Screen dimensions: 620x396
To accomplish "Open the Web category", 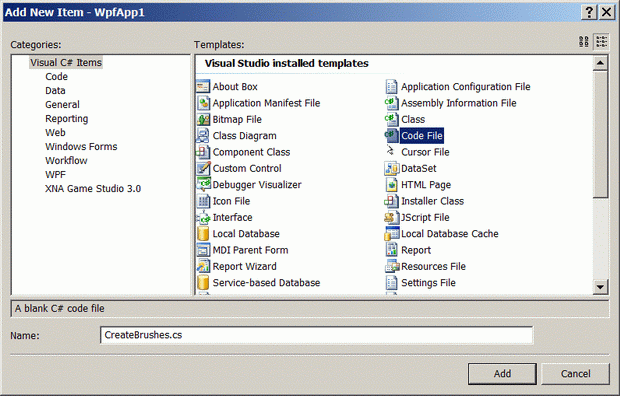I will (x=55, y=133).
